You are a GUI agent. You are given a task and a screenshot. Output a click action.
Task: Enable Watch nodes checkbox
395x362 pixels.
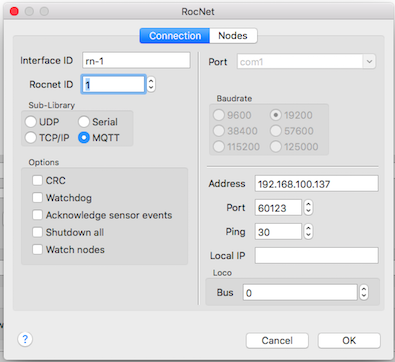coord(37,249)
